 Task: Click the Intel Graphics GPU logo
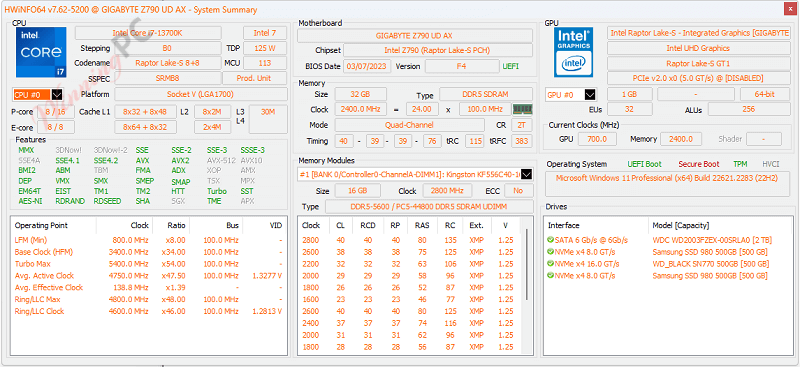pos(573,52)
